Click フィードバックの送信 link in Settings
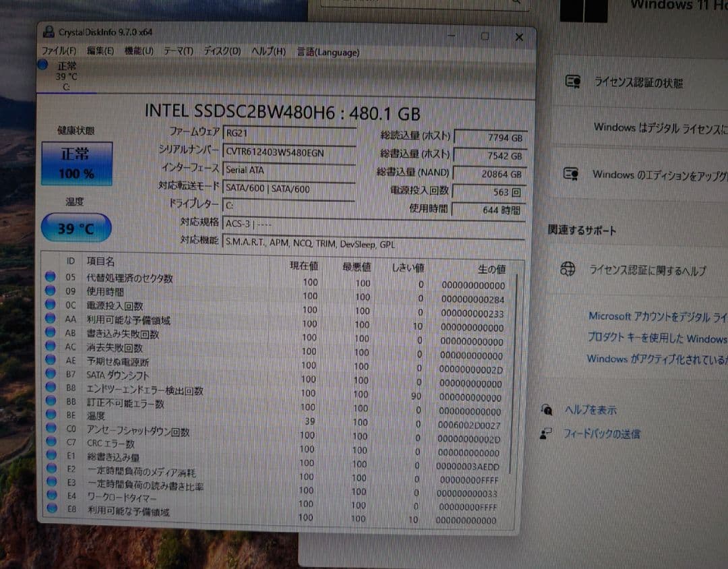 602,434
